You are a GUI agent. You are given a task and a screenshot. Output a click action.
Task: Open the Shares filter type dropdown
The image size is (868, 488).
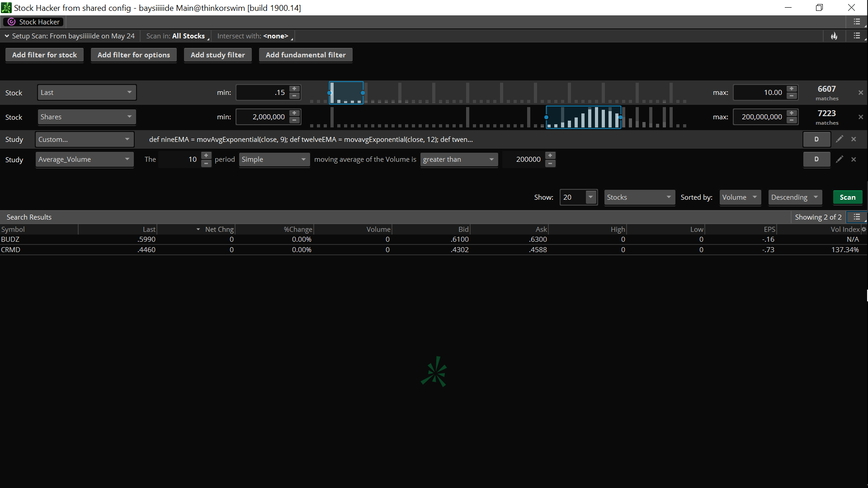pyautogui.click(x=87, y=117)
